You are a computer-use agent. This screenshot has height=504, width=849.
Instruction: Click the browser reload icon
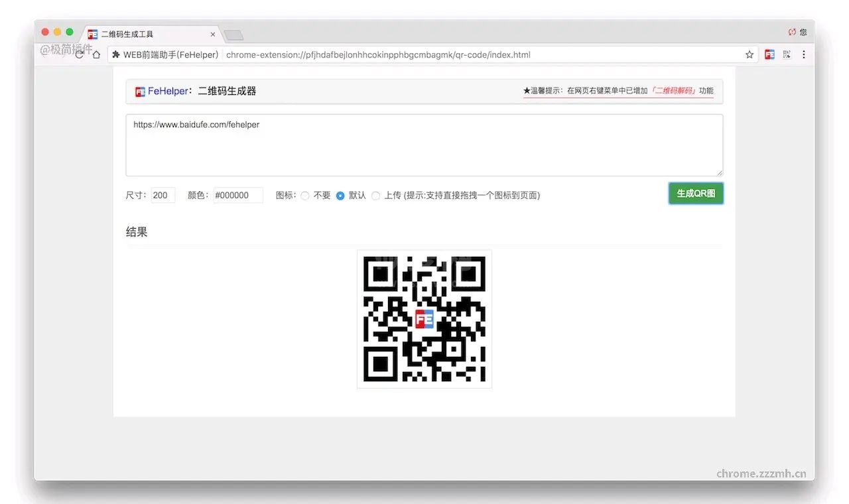tap(80, 54)
